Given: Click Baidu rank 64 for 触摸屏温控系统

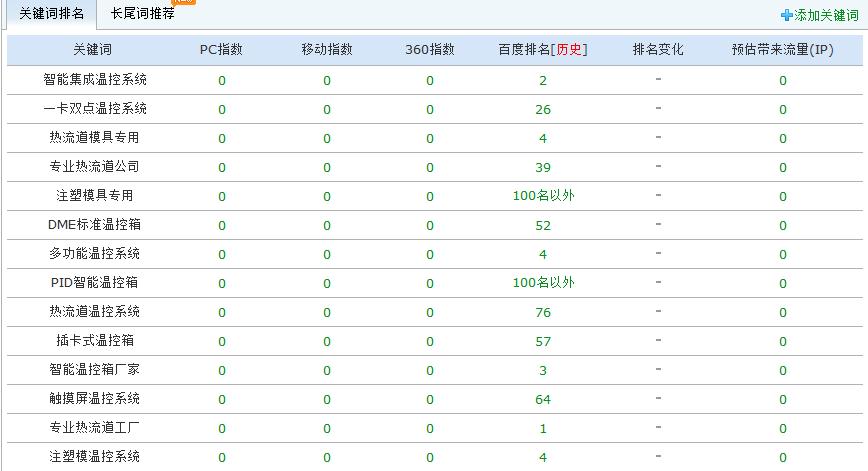Looking at the screenshot, I should click(543, 400).
